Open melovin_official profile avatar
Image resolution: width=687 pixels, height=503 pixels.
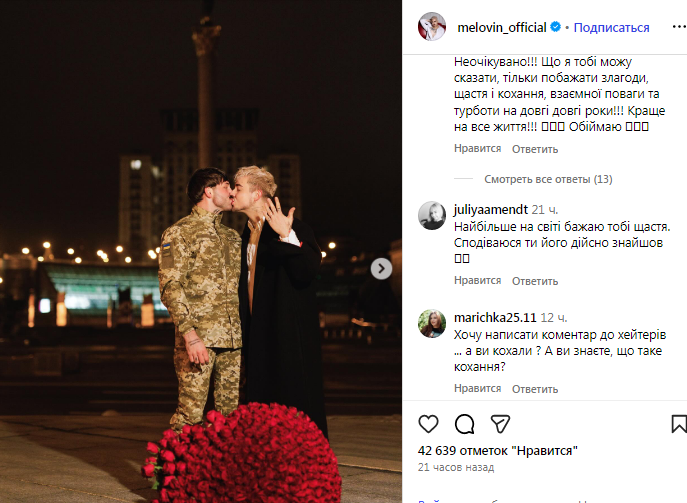432,27
